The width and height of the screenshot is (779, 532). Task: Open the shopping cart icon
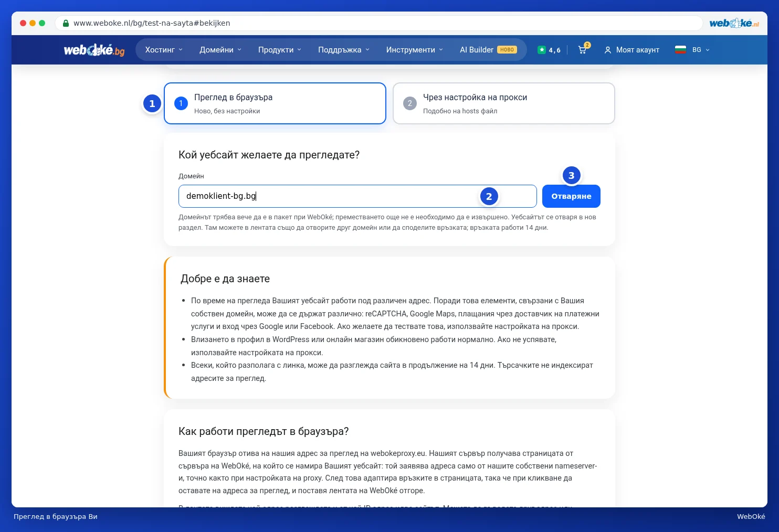point(583,50)
